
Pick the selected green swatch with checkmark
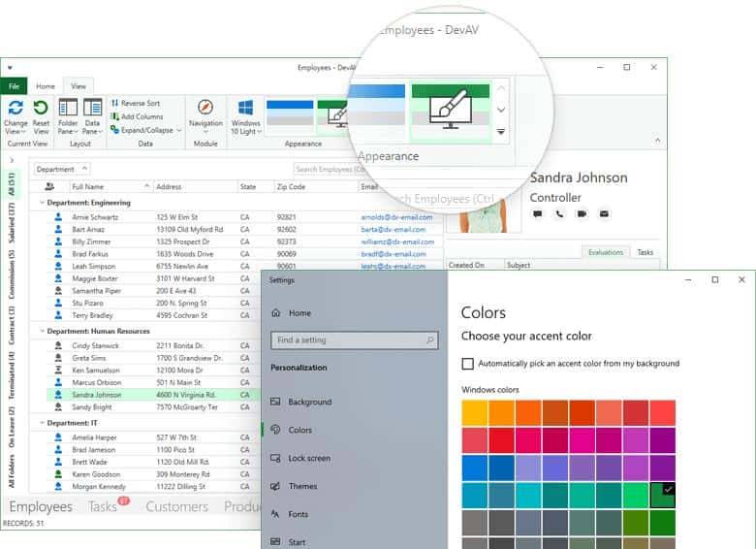(x=662, y=495)
